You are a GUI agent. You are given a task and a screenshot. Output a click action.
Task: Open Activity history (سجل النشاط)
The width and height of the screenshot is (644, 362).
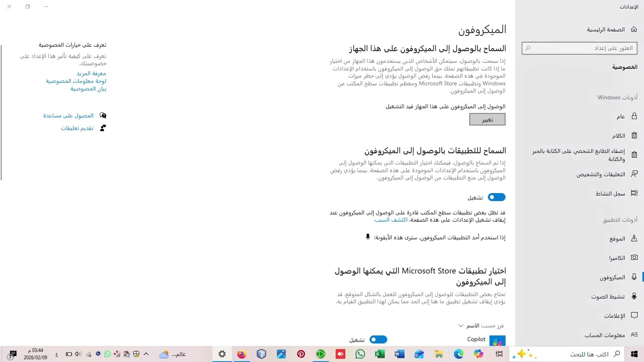[580, 193]
